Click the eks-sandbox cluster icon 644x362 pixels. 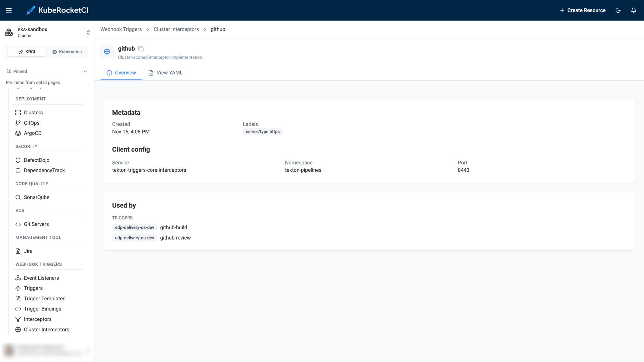click(9, 32)
